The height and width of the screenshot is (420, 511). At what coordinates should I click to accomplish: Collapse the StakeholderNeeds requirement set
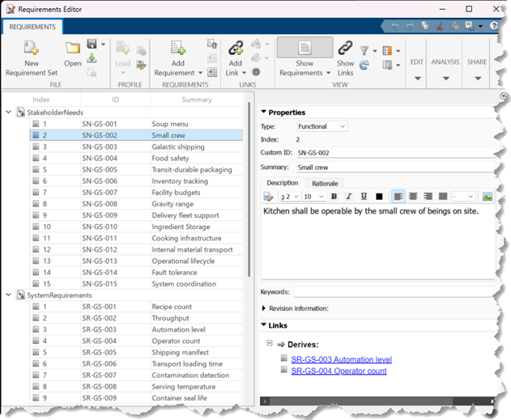[9, 112]
